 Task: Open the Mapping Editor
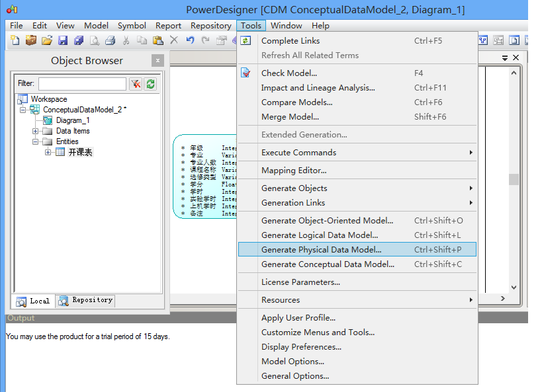[357, 171]
